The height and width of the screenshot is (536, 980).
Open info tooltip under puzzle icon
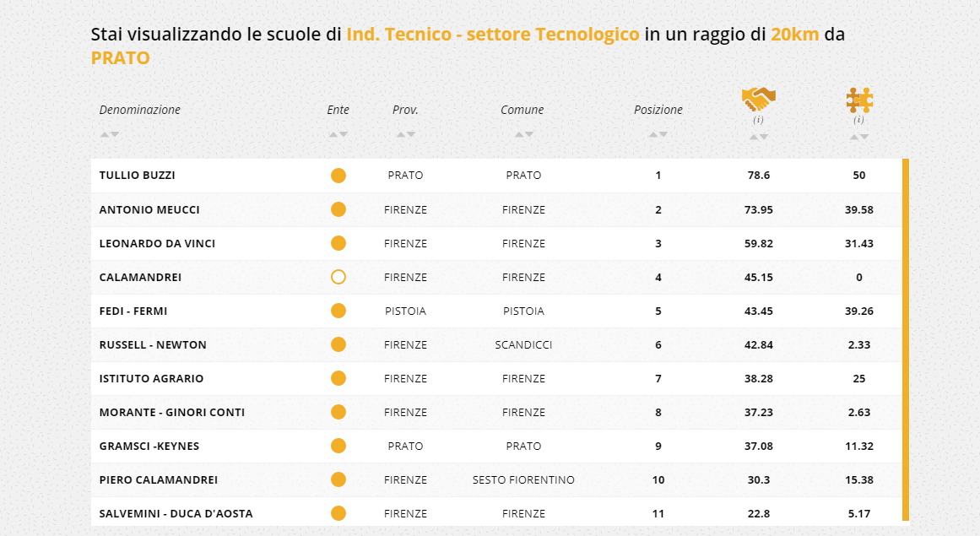(x=859, y=120)
